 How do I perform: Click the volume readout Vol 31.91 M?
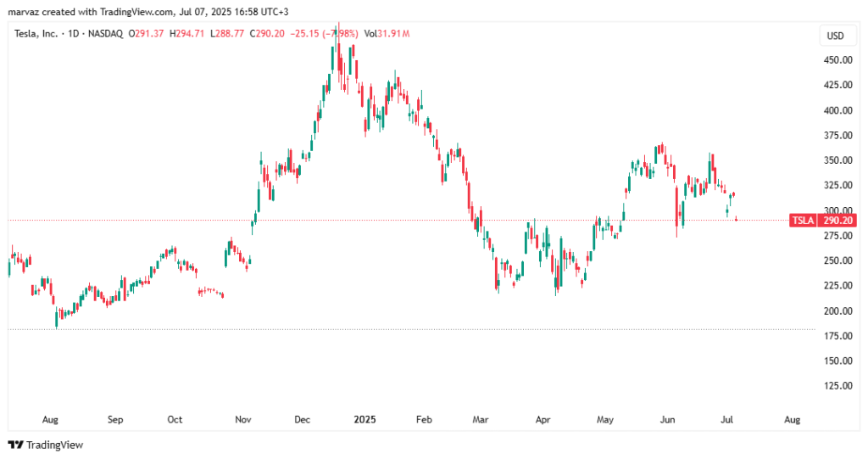[x=387, y=34]
